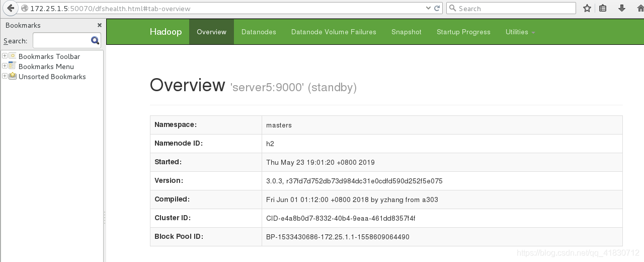This screenshot has width=644, height=262.
Task: Expand the Bookmarks Toolbar folder
Action: tap(5, 56)
